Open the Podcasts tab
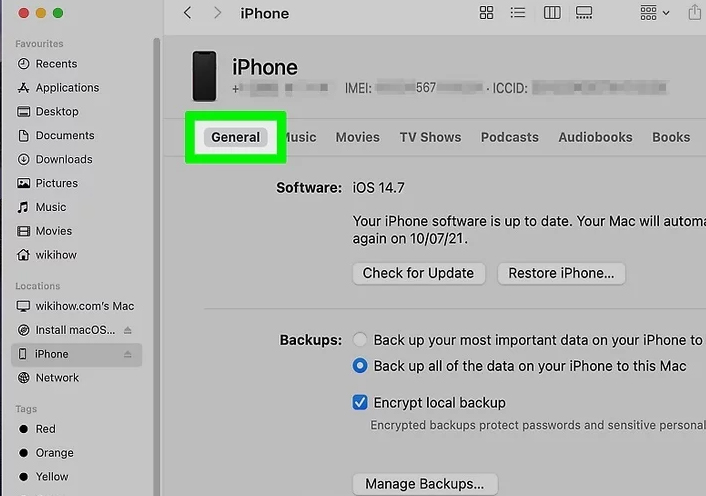The width and height of the screenshot is (706, 496). (510, 137)
